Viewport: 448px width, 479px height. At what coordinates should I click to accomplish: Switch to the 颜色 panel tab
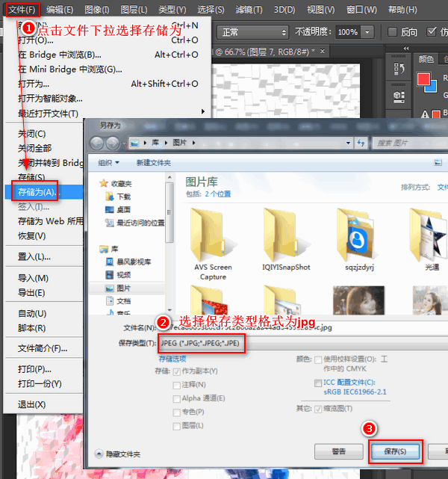tap(426, 59)
